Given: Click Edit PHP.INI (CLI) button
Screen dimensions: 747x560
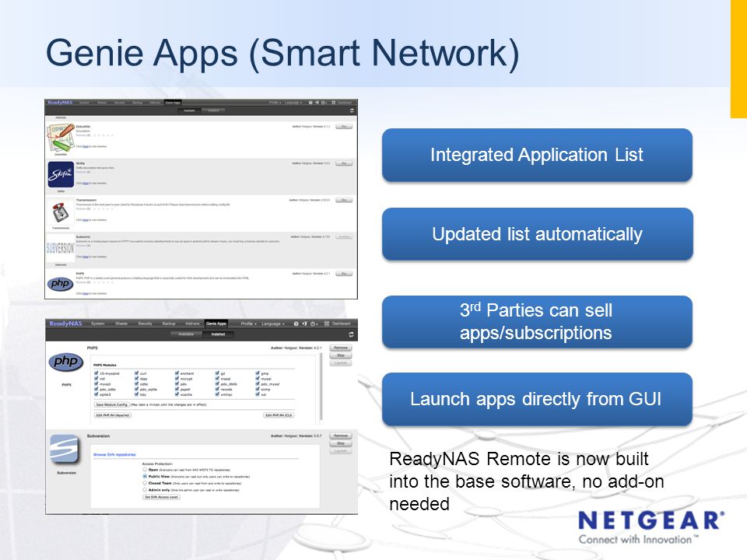Looking at the screenshot, I should 279,415.
